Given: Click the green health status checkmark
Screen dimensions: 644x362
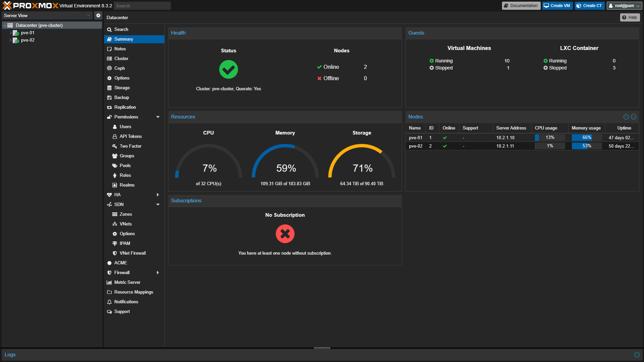Looking at the screenshot, I should pos(229,69).
